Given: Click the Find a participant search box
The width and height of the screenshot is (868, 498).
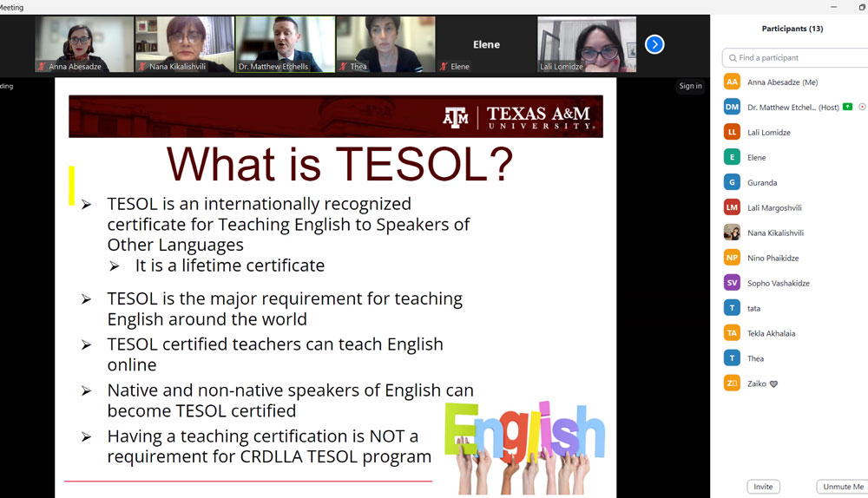Looking at the screenshot, I should pyautogui.click(x=794, y=57).
